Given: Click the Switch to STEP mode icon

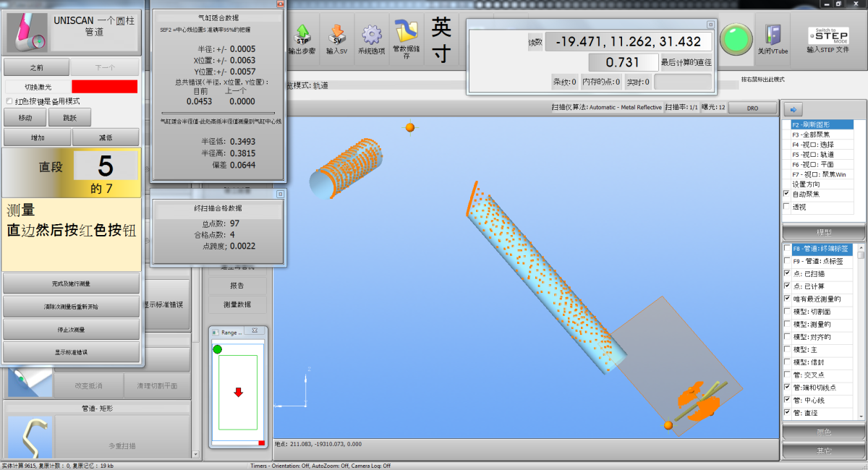Looking at the screenshot, I should (827, 35).
